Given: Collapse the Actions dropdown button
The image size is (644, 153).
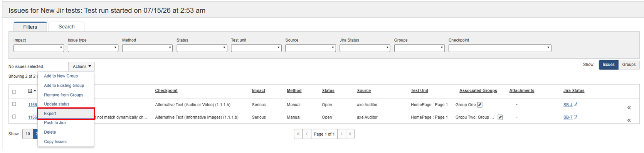Looking at the screenshot, I should [82, 66].
